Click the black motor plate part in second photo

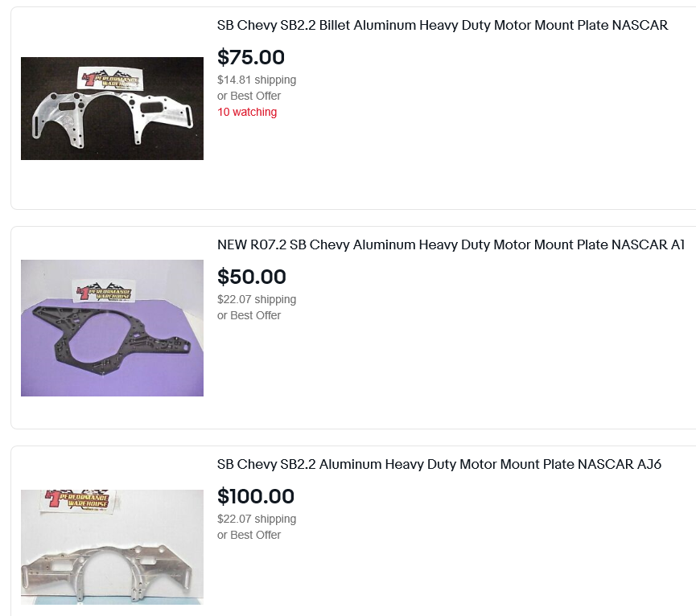click(112, 342)
